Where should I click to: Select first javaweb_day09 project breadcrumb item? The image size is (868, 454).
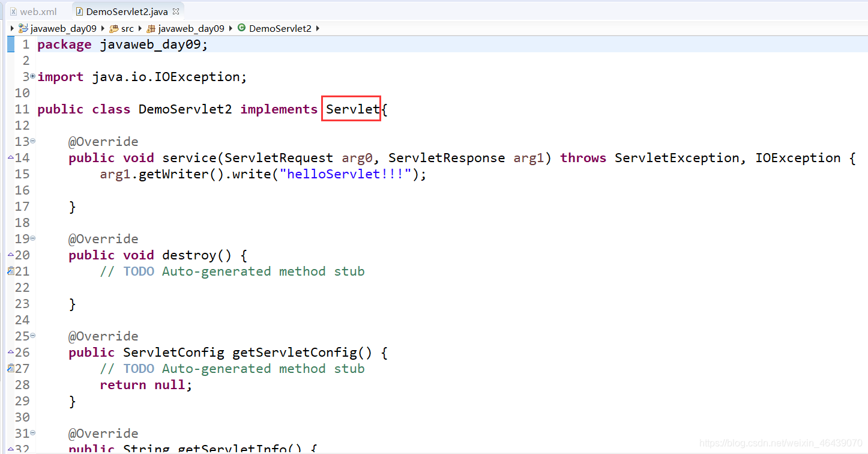click(x=63, y=28)
